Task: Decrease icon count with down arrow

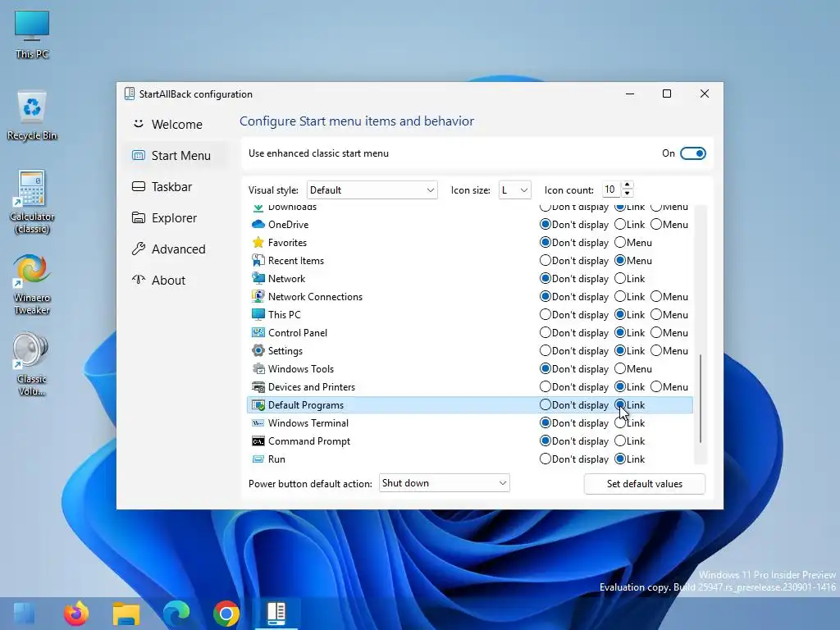Action: pos(628,194)
